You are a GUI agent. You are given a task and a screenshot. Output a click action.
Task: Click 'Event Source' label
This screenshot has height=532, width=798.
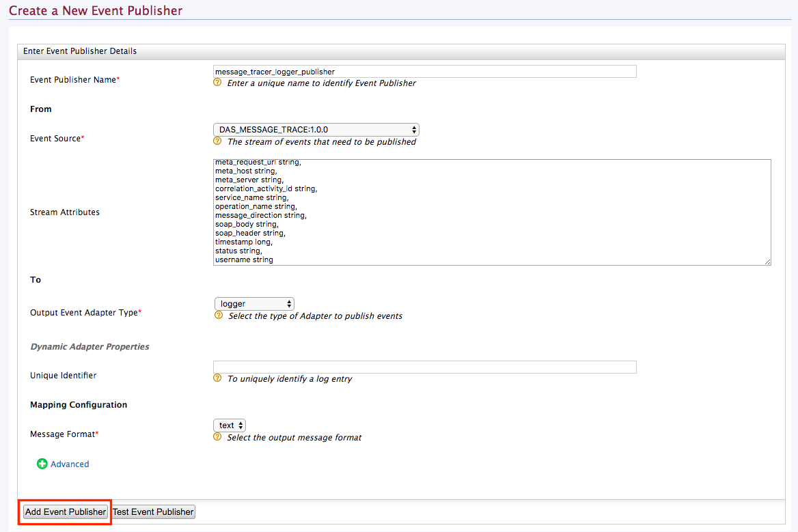click(x=55, y=139)
